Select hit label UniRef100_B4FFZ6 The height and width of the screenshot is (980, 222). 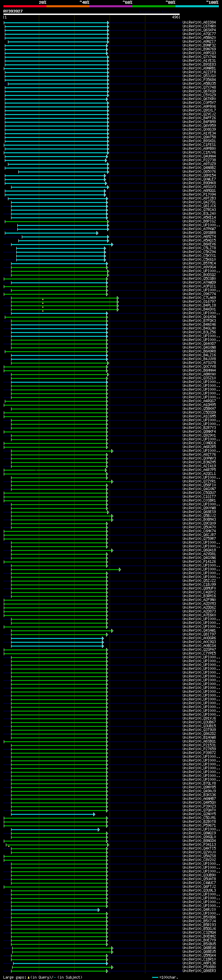[199, 118]
